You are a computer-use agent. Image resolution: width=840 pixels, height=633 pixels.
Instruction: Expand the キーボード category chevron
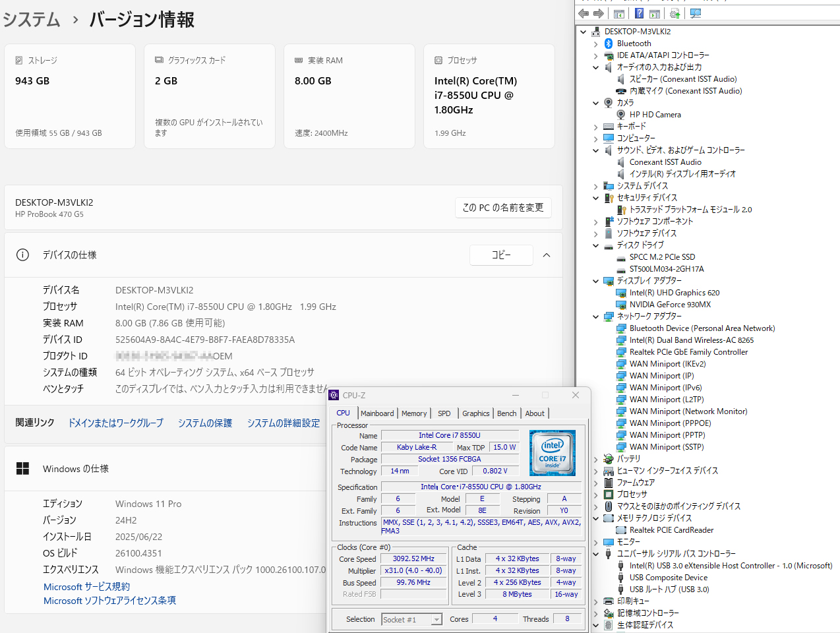click(x=595, y=127)
